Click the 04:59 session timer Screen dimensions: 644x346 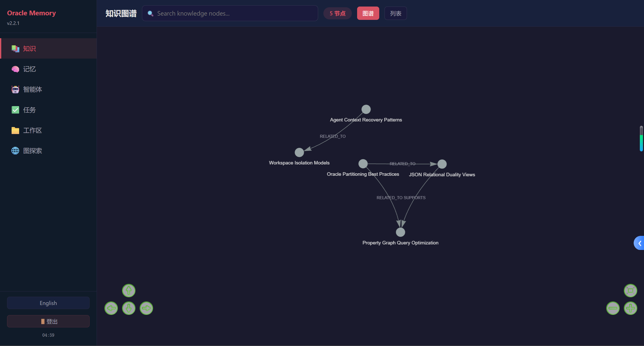tap(48, 335)
